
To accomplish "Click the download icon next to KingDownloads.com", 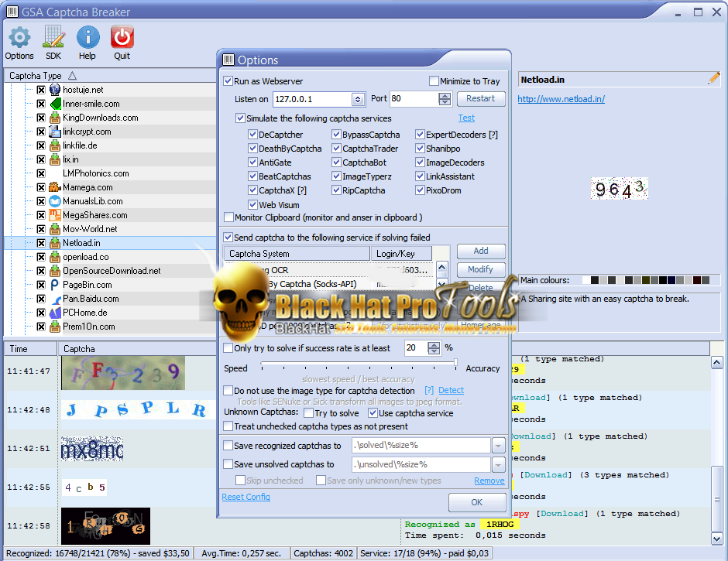I will (x=55, y=118).
